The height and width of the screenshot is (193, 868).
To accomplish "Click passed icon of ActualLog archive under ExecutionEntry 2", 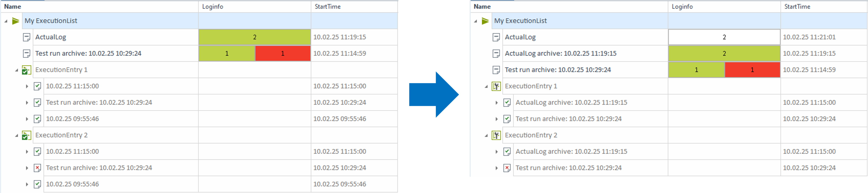I will click(x=507, y=152).
